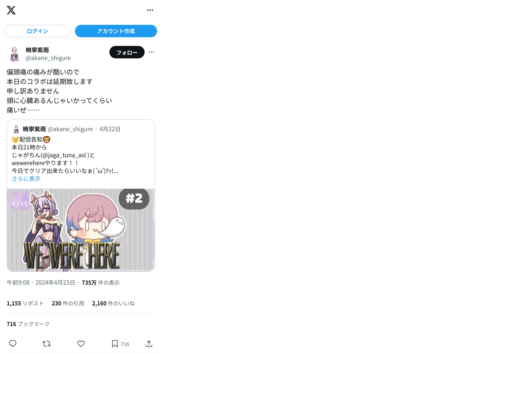The width and height of the screenshot is (532, 420).
Task: Click the reply speech bubble icon
Action: coord(13,344)
